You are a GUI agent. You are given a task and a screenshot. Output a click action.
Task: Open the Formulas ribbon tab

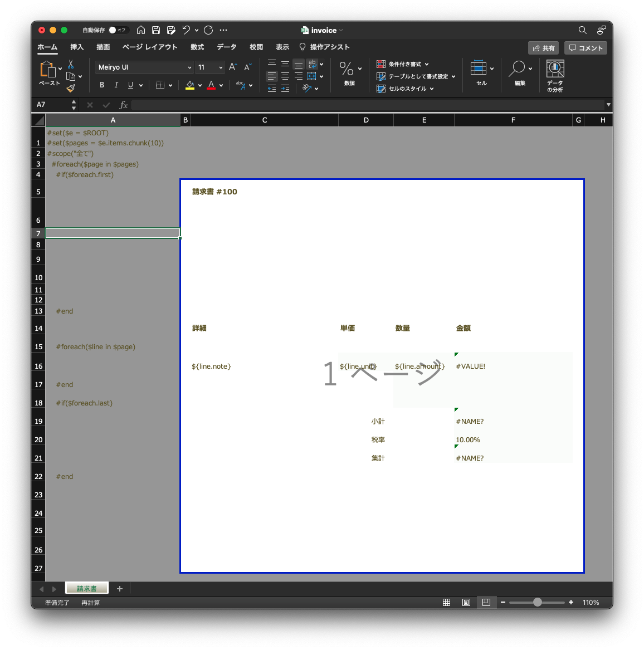click(197, 47)
